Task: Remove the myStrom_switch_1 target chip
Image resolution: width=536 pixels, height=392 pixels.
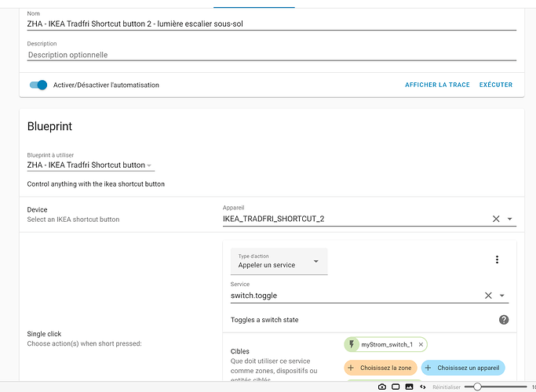Action: pyautogui.click(x=421, y=344)
